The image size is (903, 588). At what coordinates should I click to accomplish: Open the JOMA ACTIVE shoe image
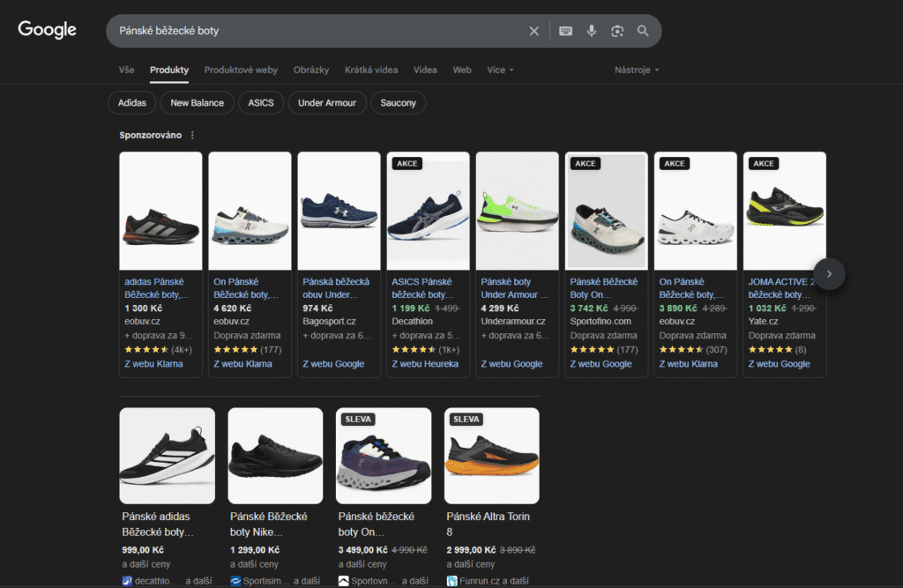coord(784,212)
